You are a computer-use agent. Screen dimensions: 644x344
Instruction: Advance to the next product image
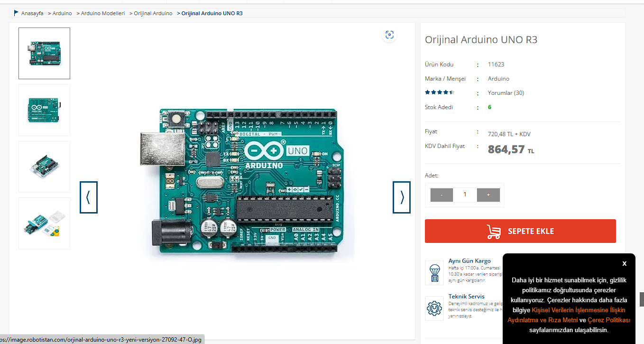[402, 197]
